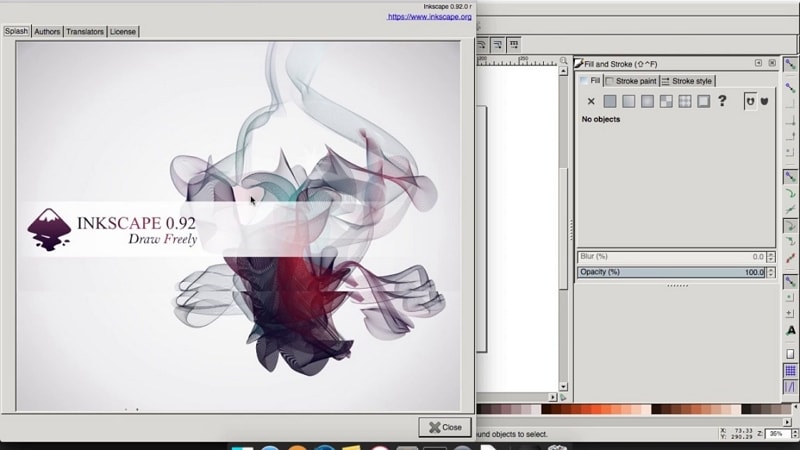The width and height of the screenshot is (800, 450).
Task: Switch to the Fill tab
Action: point(590,81)
